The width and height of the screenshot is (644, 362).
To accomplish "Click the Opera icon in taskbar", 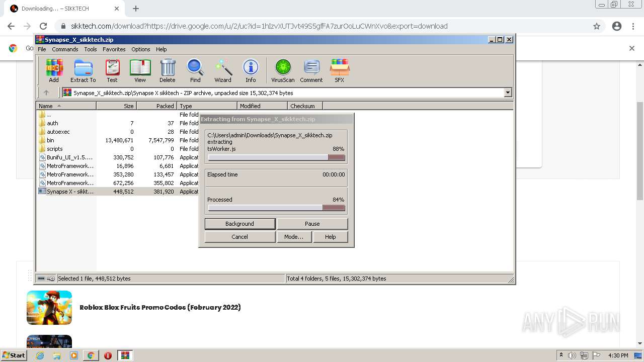I will pos(108,355).
